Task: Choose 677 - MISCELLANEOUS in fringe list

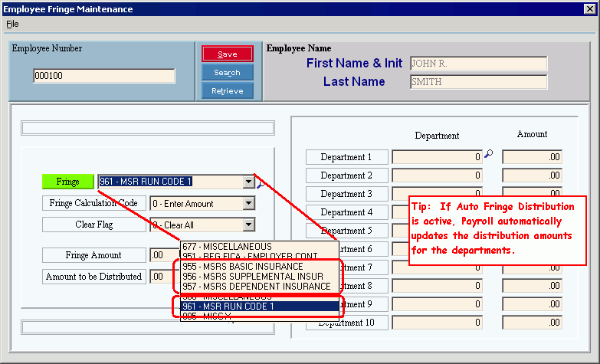Action: pos(227,246)
